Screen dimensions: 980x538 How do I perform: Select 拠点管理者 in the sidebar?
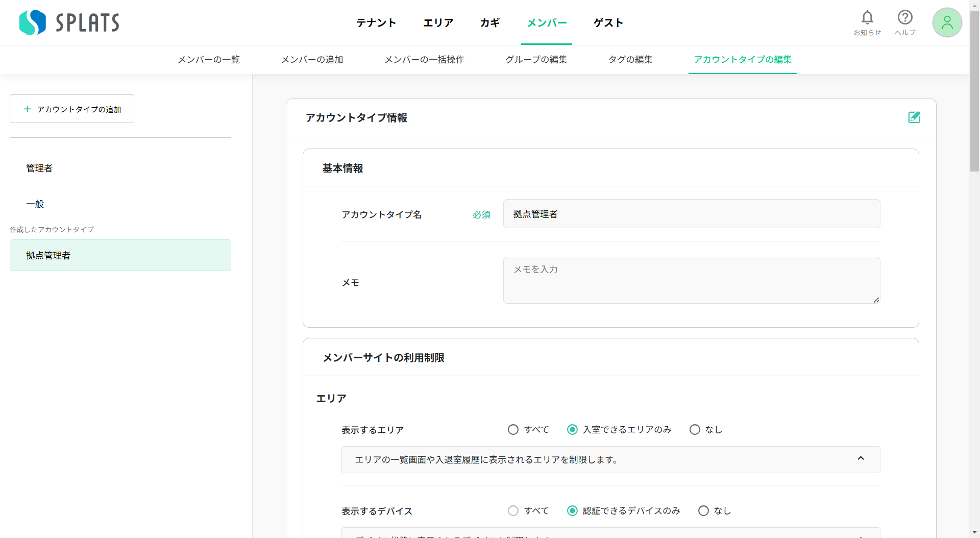(48, 255)
